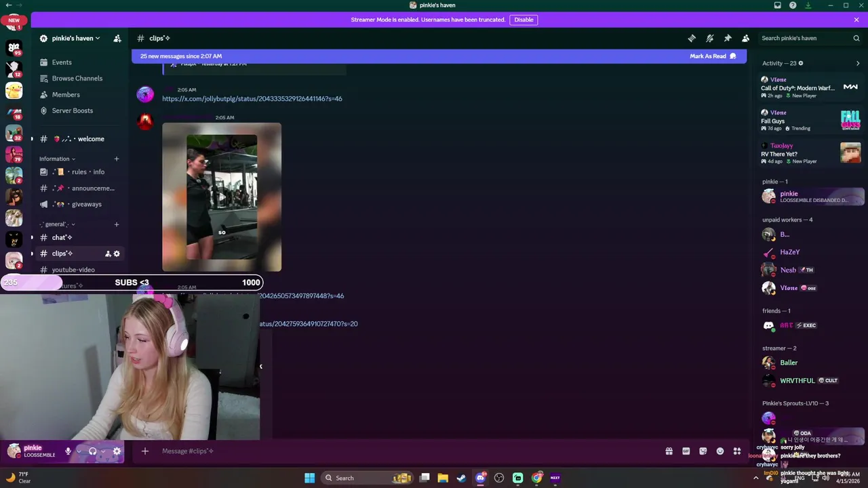Open the emoji picker
Viewport: 868px width, 488px height.
(720, 451)
